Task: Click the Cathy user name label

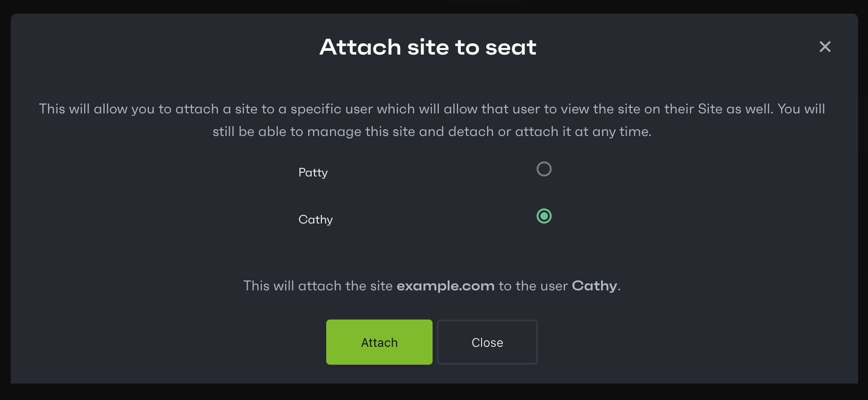Action: click(315, 220)
